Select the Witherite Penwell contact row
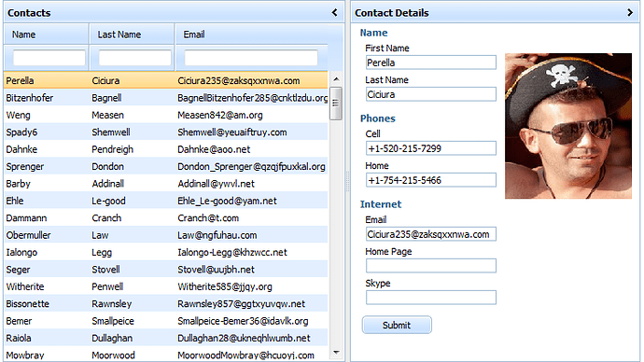 pyautogui.click(x=166, y=286)
